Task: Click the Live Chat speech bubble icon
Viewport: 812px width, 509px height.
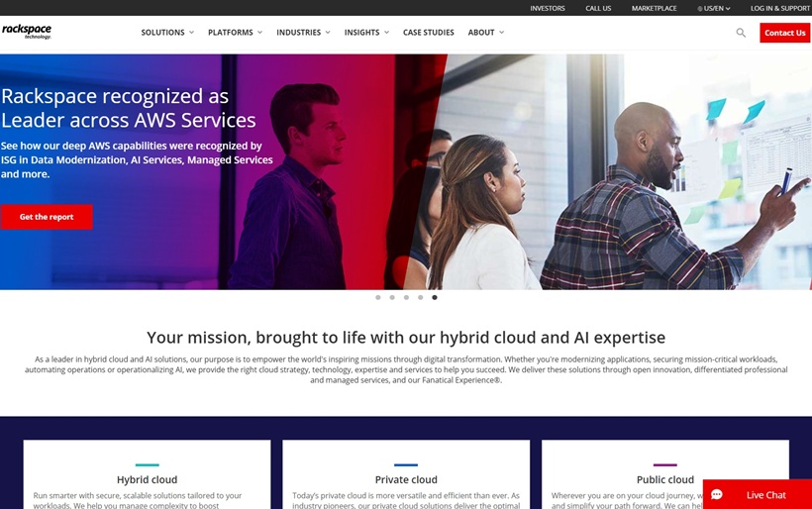Action: [717, 494]
